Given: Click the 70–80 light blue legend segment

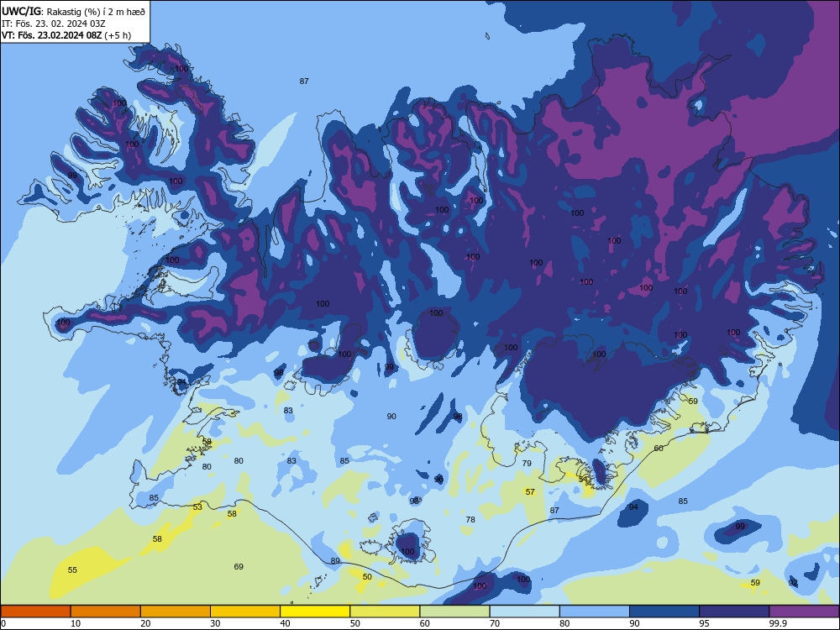Looking at the screenshot, I should 524,612.
